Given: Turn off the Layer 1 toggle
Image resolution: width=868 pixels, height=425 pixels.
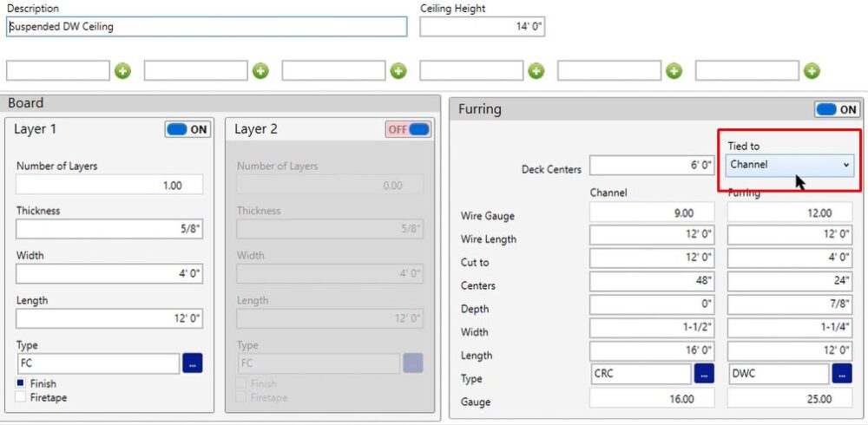Looking at the screenshot, I should tap(187, 129).
